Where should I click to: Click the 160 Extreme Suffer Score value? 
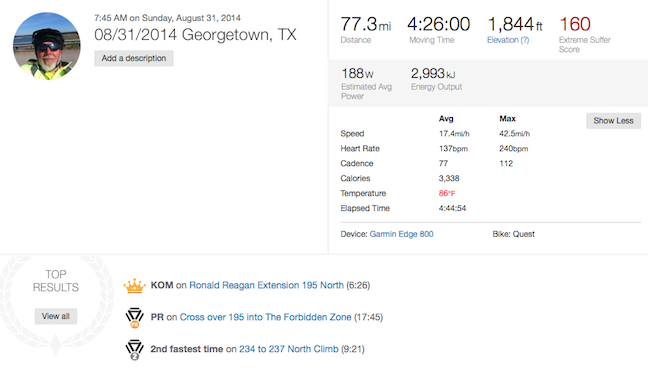click(575, 24)
